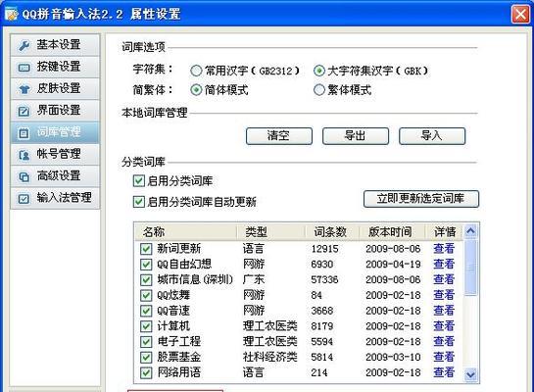Open the 高级设置 section
The width and height of the screenshot is (534, 392).
tap(55, 175)
